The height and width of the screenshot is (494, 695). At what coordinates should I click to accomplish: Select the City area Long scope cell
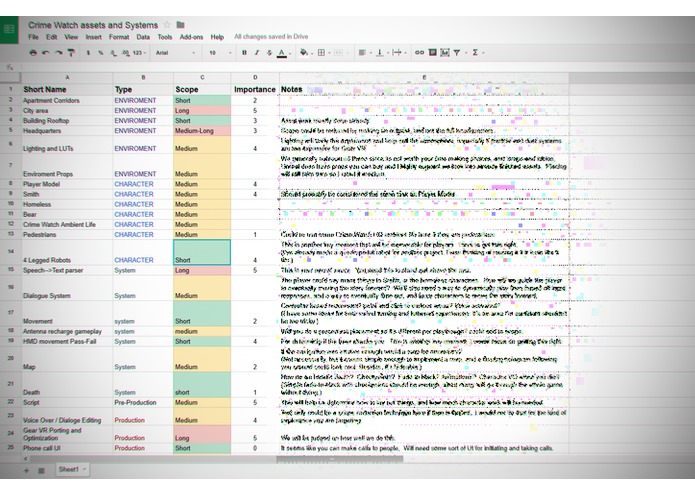click(202, 111)
